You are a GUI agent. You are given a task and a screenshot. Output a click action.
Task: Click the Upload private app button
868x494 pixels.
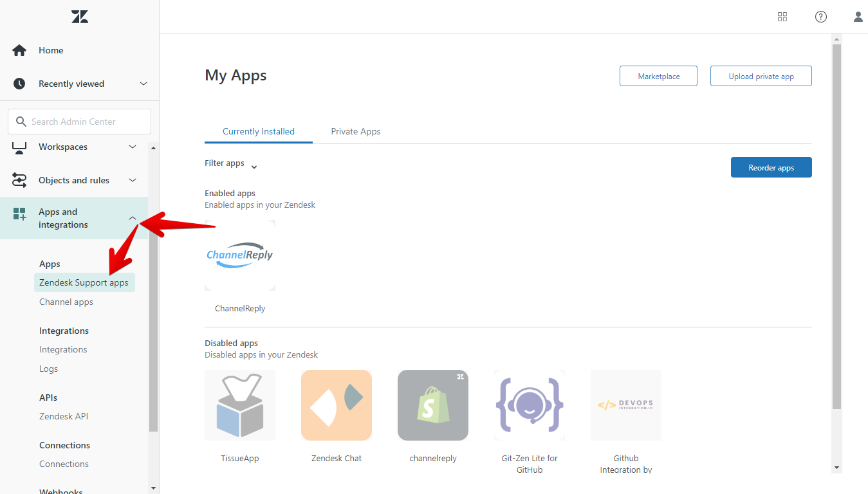[x=761, y=76]
